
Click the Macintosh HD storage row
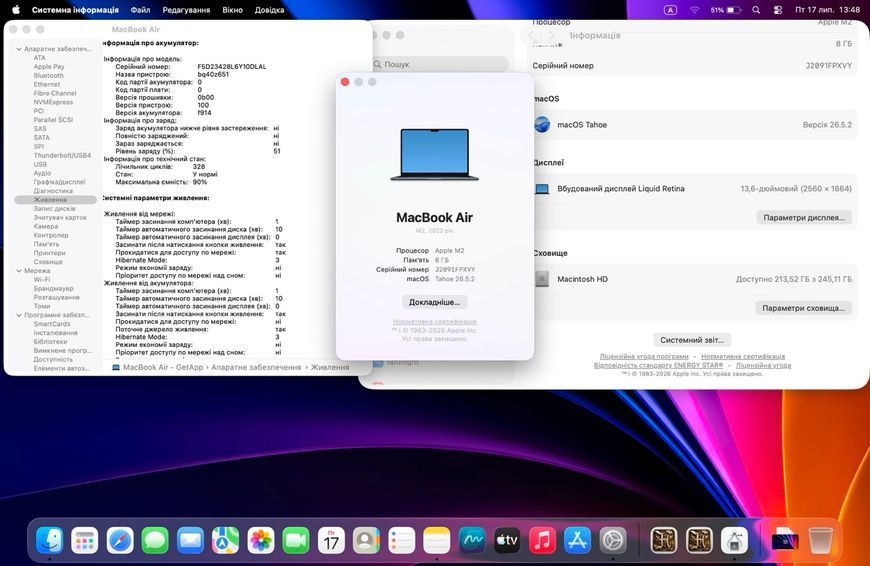pyautogui.click(x=693, y=279)
